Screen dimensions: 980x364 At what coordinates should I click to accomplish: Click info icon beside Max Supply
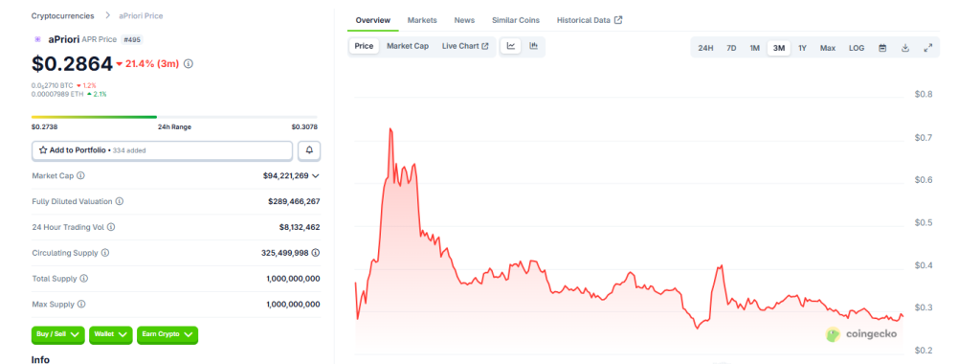pos(81,304)
